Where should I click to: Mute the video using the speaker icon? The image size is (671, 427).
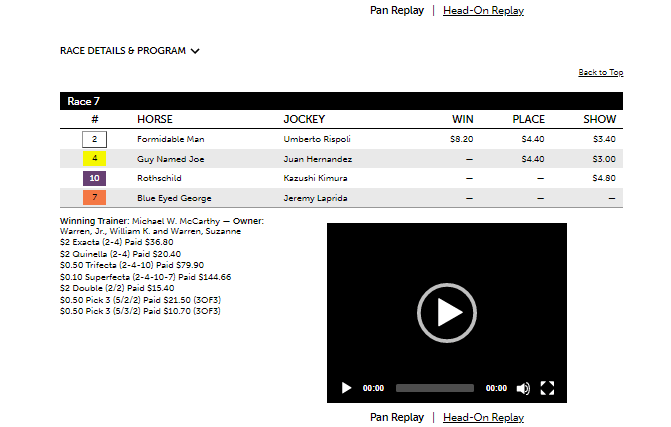(x=523, y=388)
